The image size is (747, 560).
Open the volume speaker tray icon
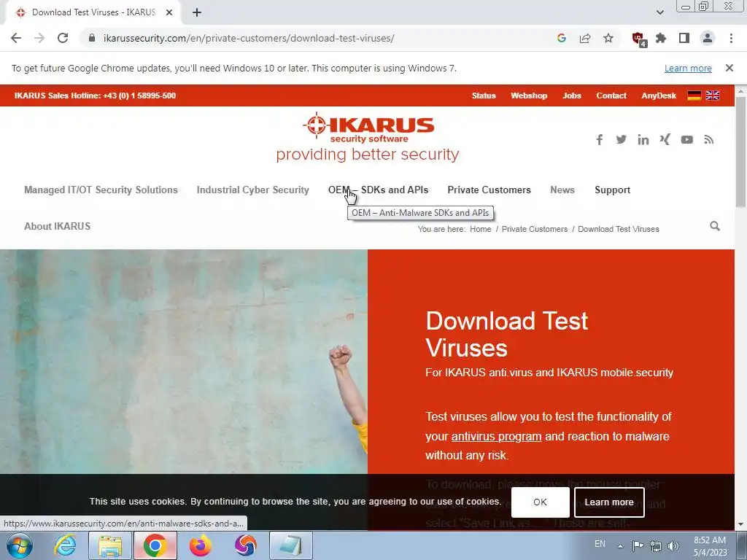click(x=673, y=545)
